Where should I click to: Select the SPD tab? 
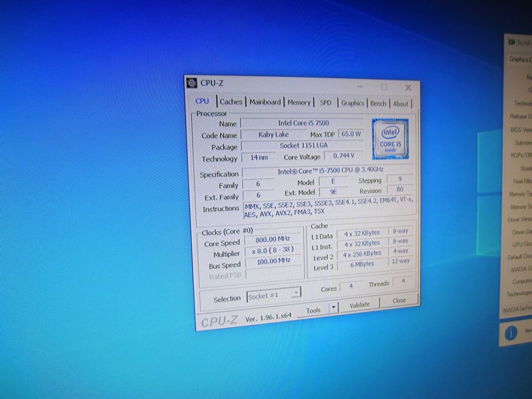(326, 103)
